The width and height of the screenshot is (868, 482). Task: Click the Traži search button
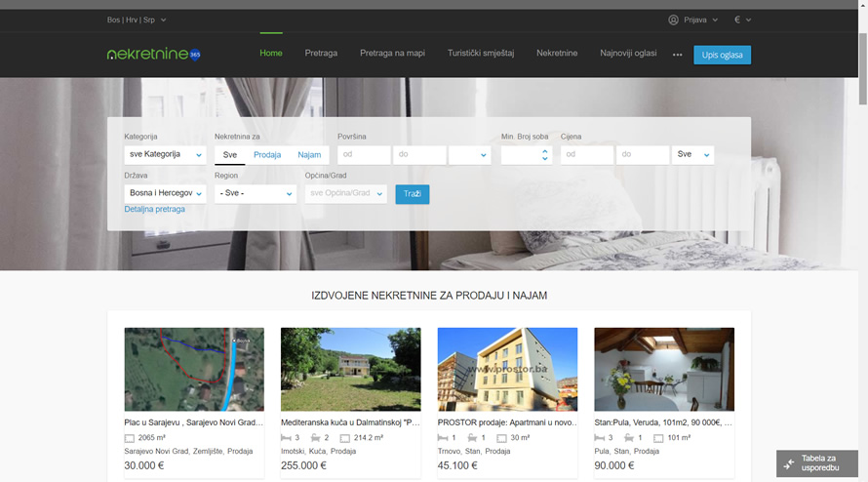click(412, 194)
